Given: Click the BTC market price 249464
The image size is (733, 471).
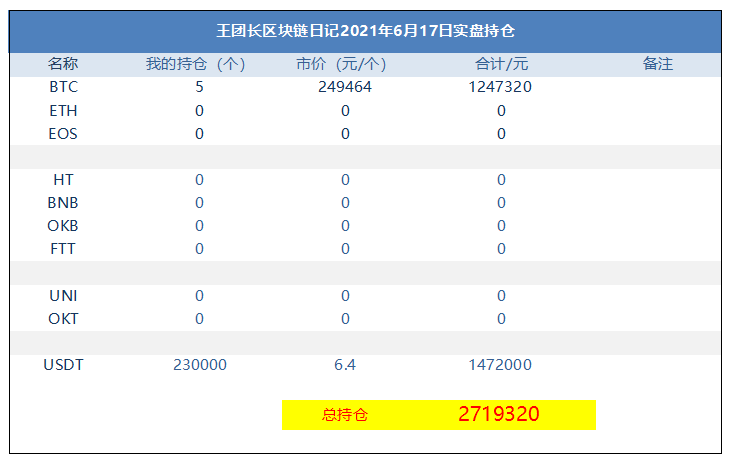Looking at the screenshot, I should (x=345, y=87).
